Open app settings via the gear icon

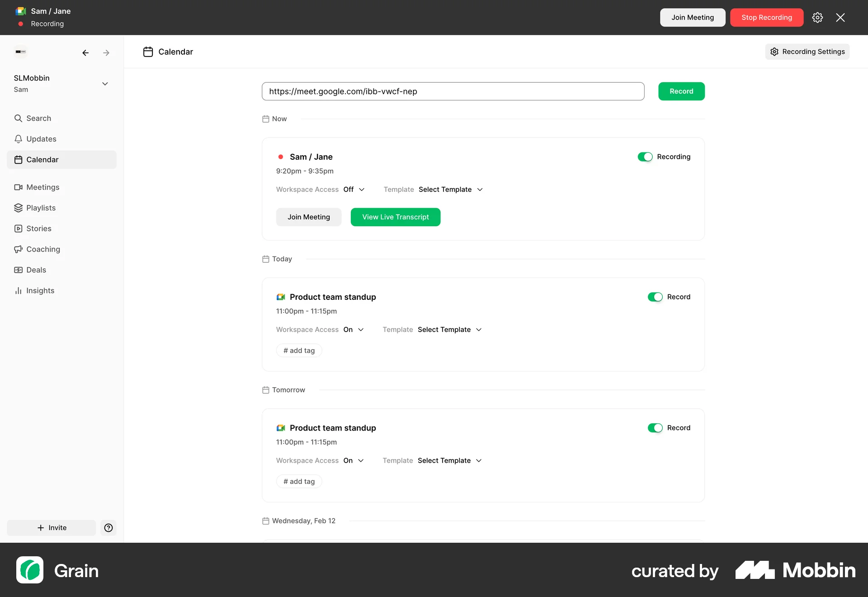[x=818, y=17]
